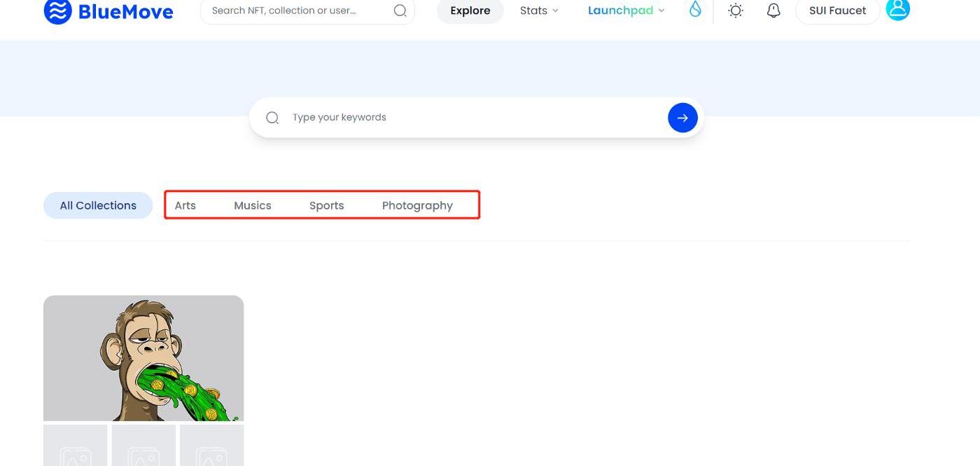Toggle light/dark theme with the sun icon
Viewport: 980px width, 466px height.
(735, 11)
